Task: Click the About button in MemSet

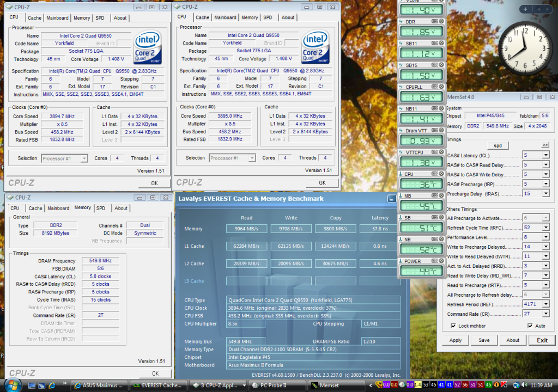Action: point(513,340)
